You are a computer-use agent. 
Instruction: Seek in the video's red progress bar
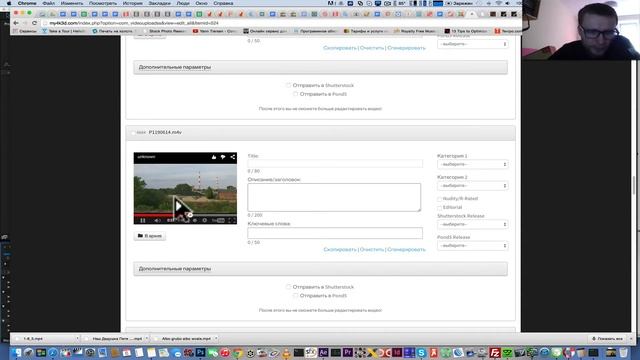(x=185, y=214)
